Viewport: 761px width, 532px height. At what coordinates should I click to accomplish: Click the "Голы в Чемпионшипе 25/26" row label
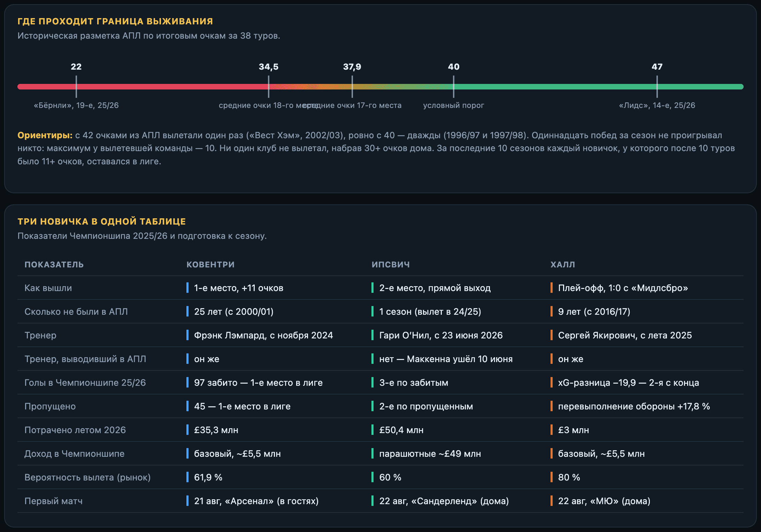pos(85,383)
